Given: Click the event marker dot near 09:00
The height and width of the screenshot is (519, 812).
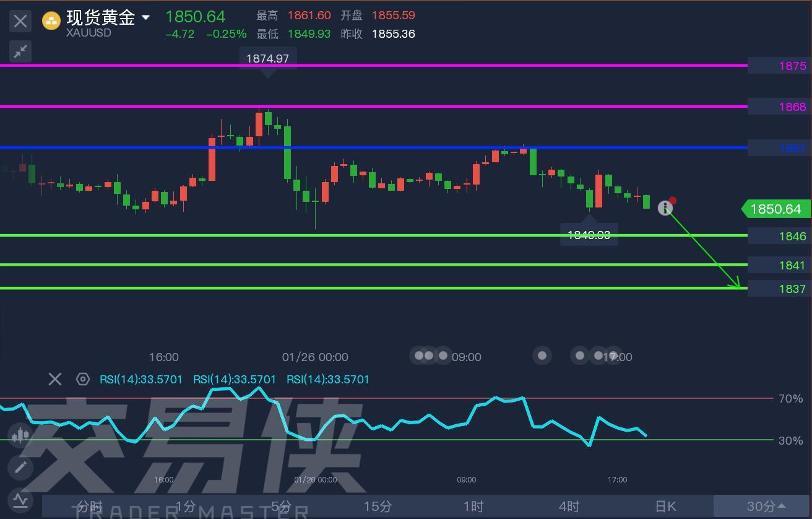Looking at the screenshot, I should click(443, 355).
